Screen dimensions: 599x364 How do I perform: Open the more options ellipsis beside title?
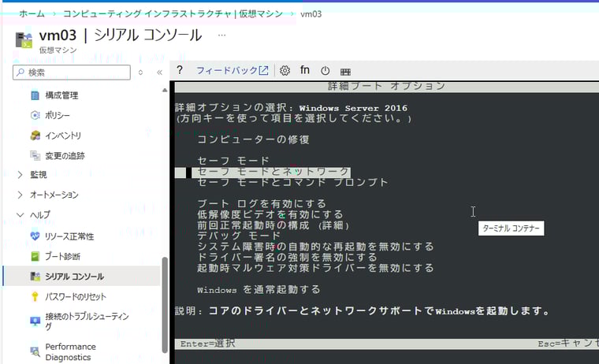(x=221, y=35)
